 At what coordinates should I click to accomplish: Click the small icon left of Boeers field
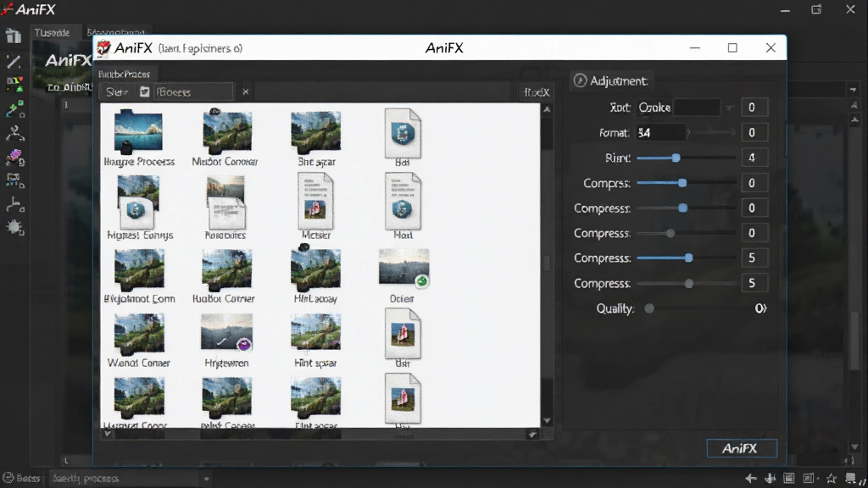[144, 91]
